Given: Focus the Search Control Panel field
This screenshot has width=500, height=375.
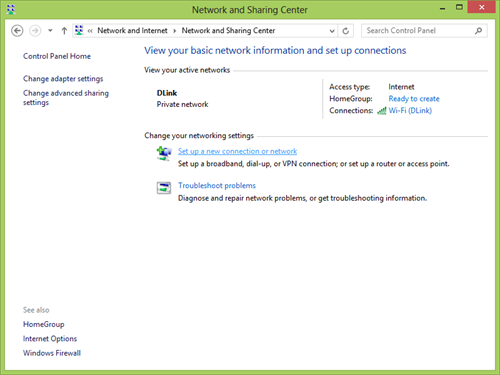Looking at the screenshot, I should pyautogui.click(x=424, y=31).
